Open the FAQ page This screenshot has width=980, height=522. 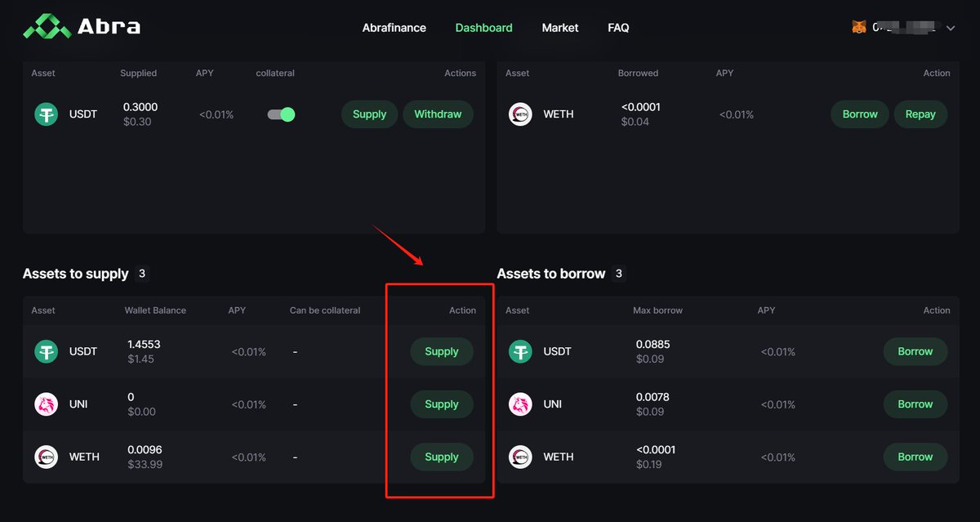coord(618,28)
